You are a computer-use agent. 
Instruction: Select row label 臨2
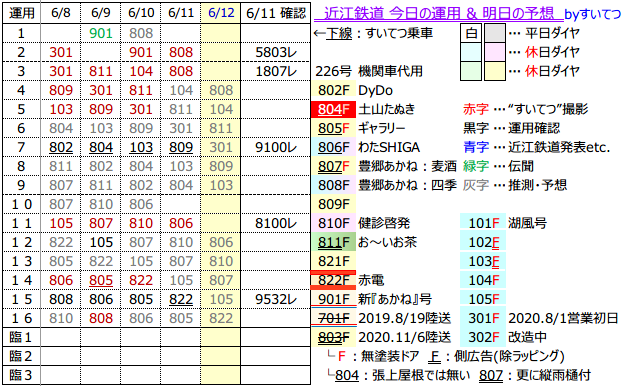21,356
